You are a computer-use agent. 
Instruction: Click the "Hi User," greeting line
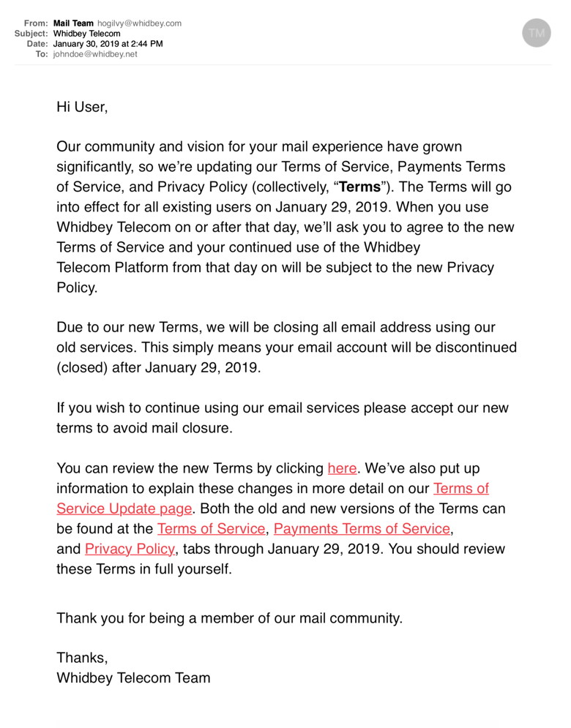tap(82, 107)
